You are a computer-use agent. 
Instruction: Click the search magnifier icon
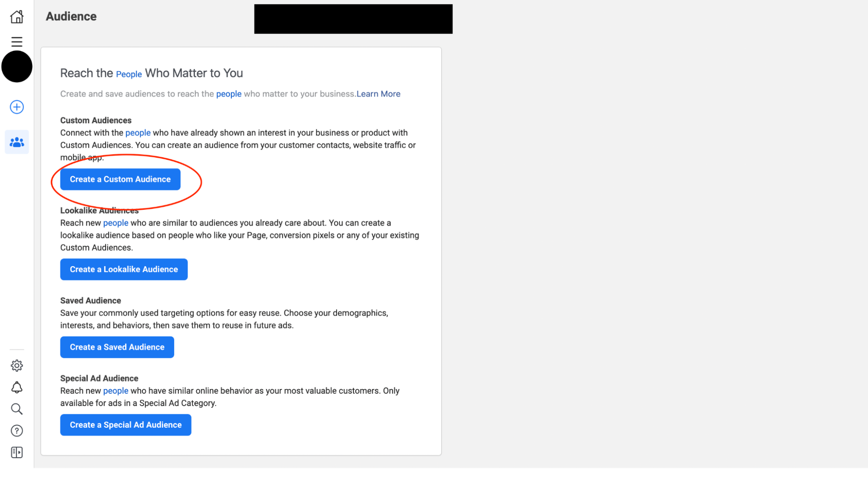pyautogui.click(x=17, y=409)
